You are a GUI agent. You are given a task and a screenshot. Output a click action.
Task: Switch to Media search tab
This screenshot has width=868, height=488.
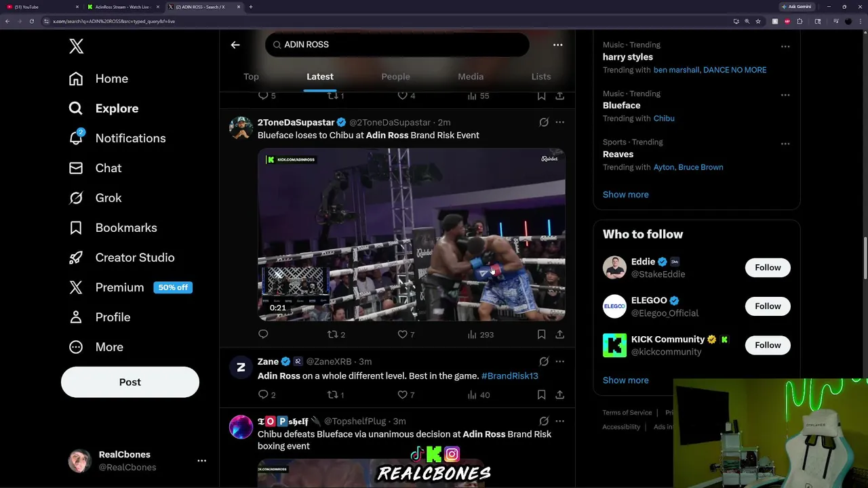(471, 77)
